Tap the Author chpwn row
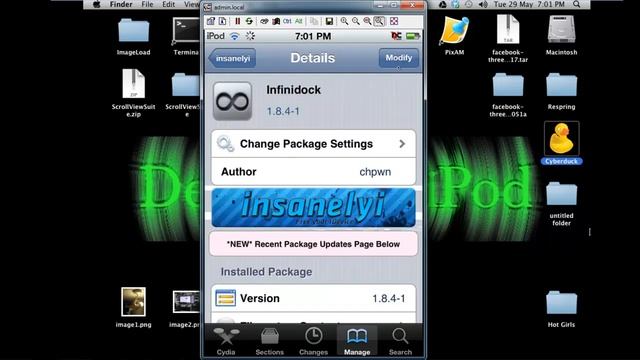The width and height of the screenshot is (640, 360). (313, 171)
